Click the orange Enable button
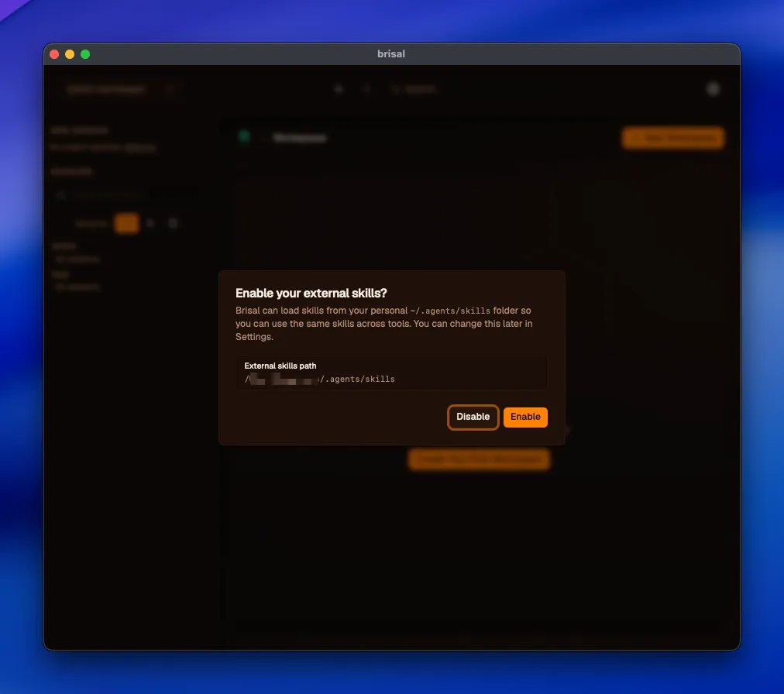This screenshot has height=694, width=784. 525,417
